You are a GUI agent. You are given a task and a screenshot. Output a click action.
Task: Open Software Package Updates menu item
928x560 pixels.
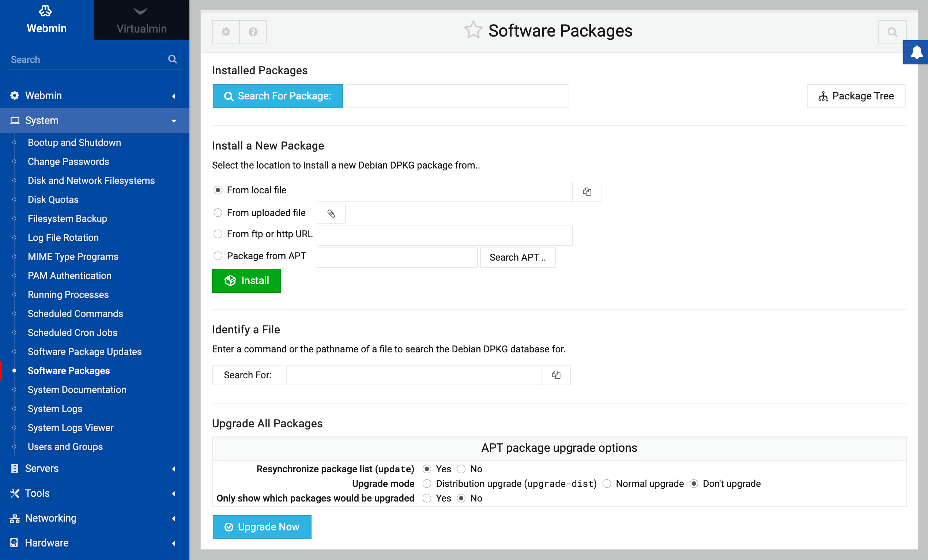(84, 351)
